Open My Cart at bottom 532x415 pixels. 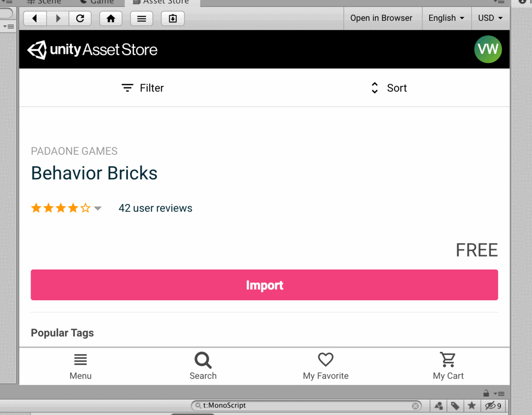(x=448, y=366)
